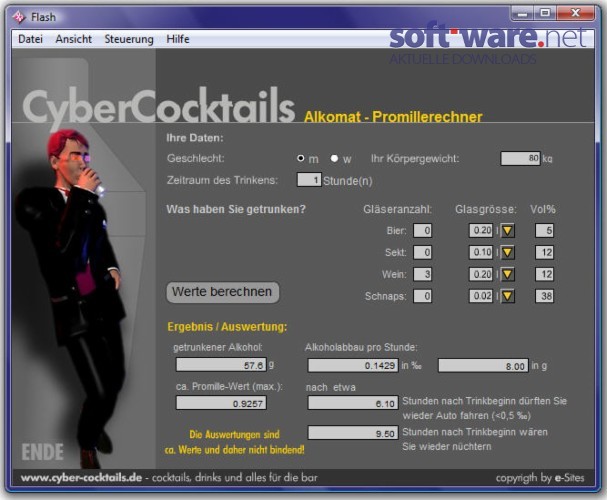Open the Bier glass size dropdown arrow
The image size is (607, 500).
pos(507,231)
